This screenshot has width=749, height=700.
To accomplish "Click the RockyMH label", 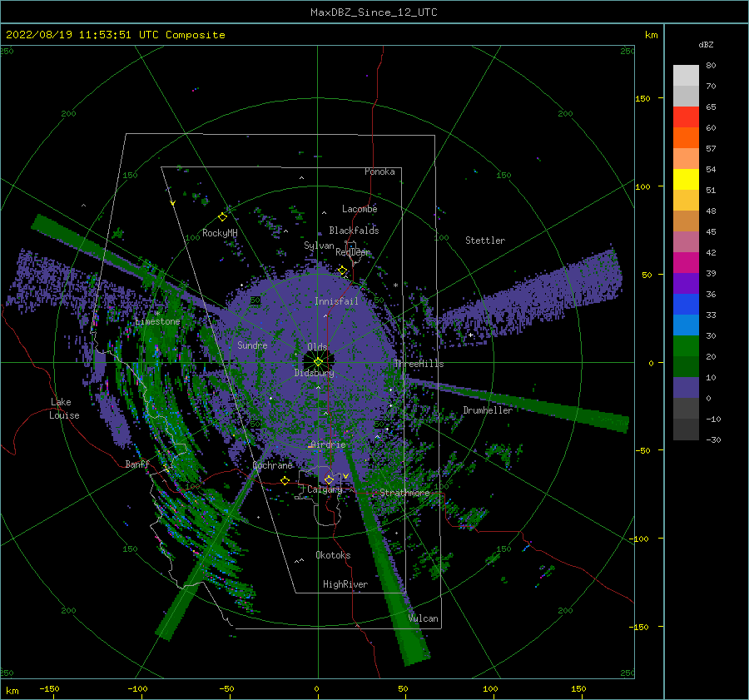I will click(220, 233).
